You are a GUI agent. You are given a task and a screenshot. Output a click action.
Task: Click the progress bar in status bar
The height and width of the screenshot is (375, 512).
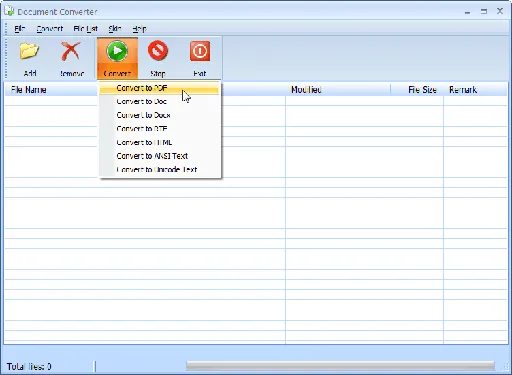340,366
